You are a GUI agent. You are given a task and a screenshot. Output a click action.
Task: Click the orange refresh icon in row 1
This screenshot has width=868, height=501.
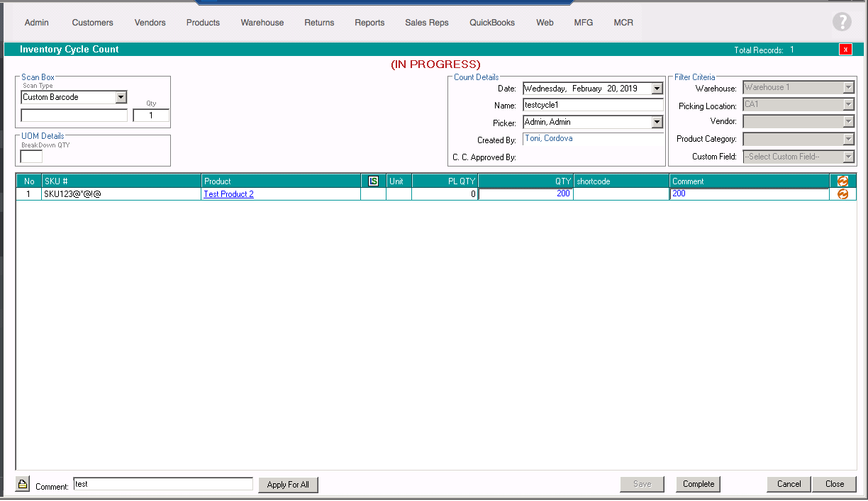pos(842,194)
